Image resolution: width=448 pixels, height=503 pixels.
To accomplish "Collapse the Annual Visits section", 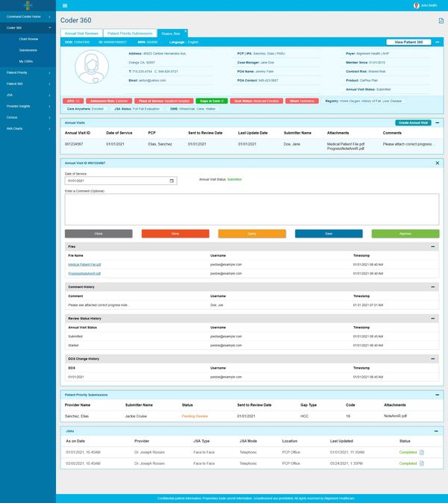I will click(x=437, y=123).
